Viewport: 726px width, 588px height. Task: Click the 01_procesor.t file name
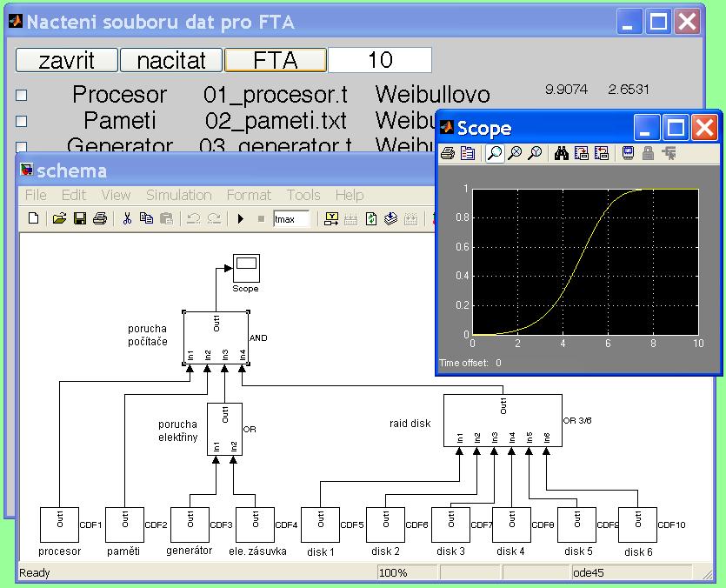pos(276,95)
